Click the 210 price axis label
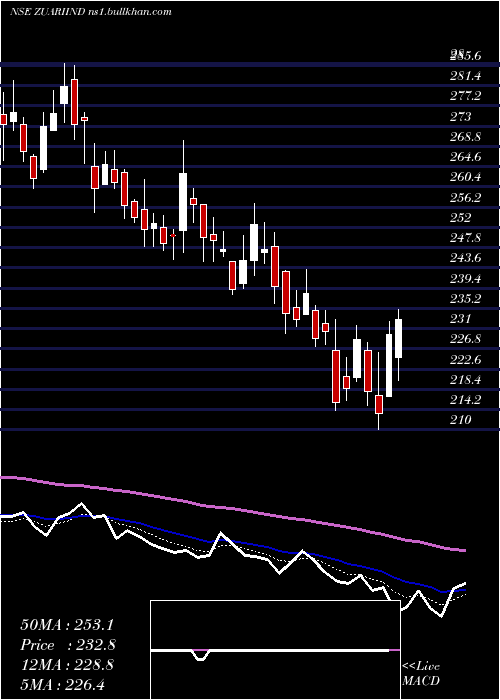This screenshot has height=700, width=500. (460, 420)
